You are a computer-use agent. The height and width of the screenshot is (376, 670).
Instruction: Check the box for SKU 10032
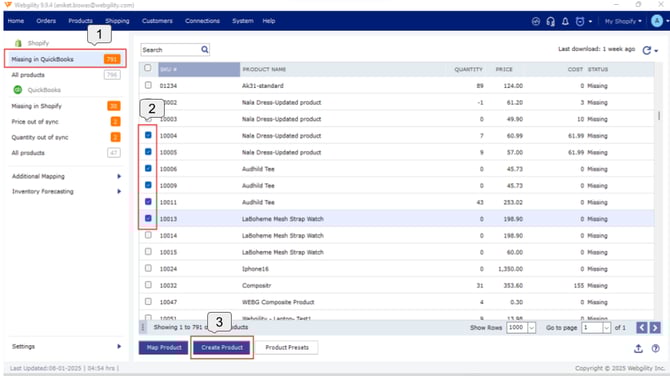click(x=148, y=285)
